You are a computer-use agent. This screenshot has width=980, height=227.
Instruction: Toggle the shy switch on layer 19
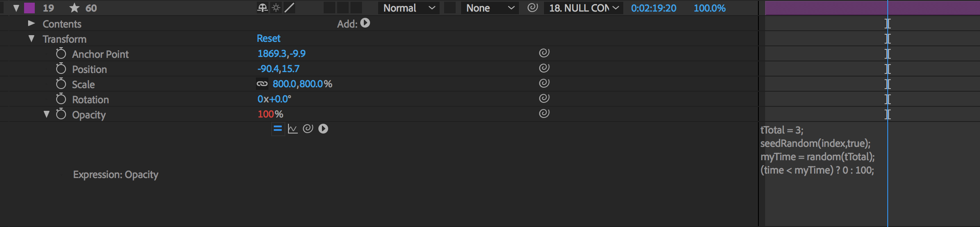pos(263,8)
